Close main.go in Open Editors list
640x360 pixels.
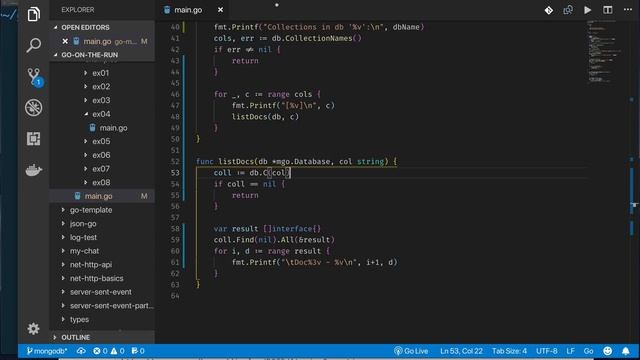(65, 41)
